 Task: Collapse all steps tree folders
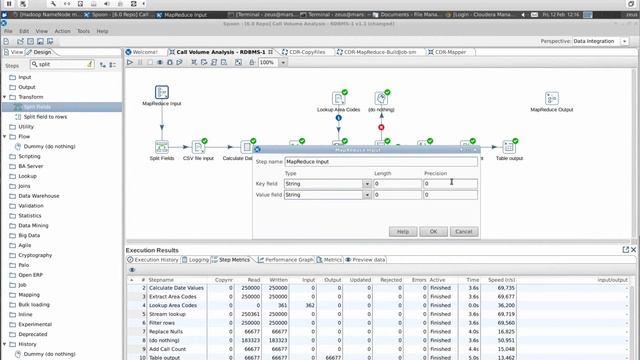(113, 64)
